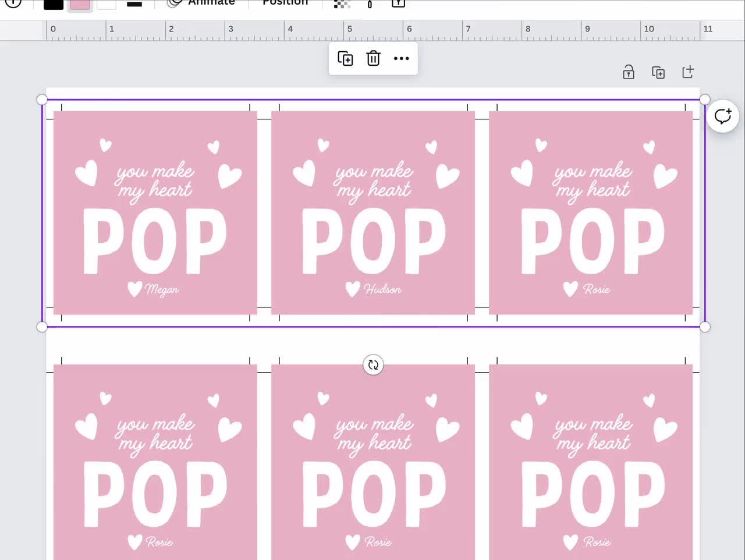Select the Hudson heart POP tag
Image resolution: width=745 pixels, height=560 pixels.
pyautogui.click(x=372, y=212)
